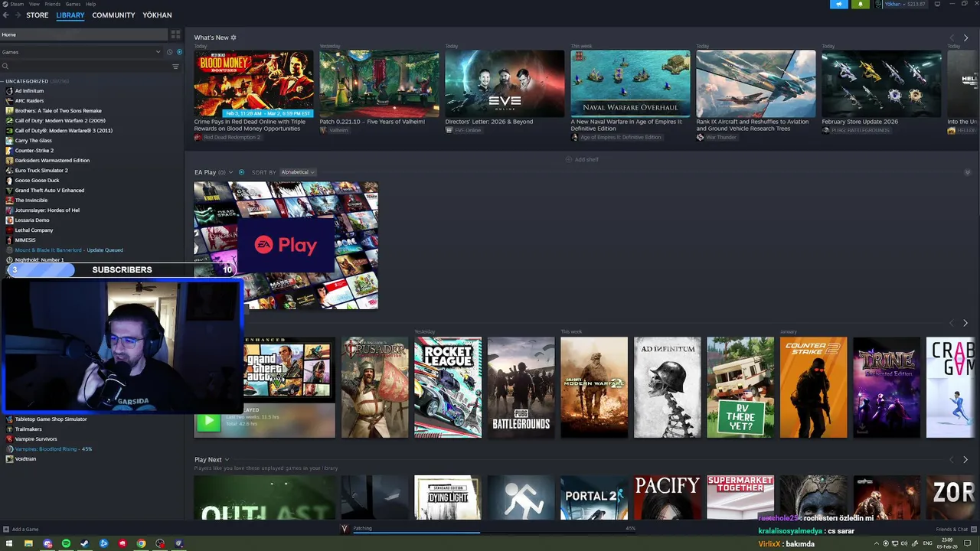
Task: Open the Steam menu
Action: [x=16, y=4]
